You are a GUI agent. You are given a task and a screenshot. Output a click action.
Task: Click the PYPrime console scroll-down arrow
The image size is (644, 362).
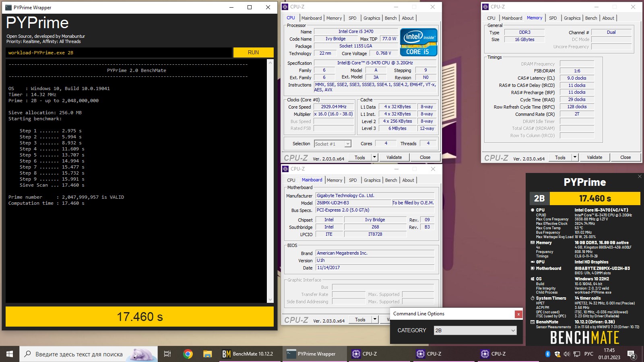[270, 300]
